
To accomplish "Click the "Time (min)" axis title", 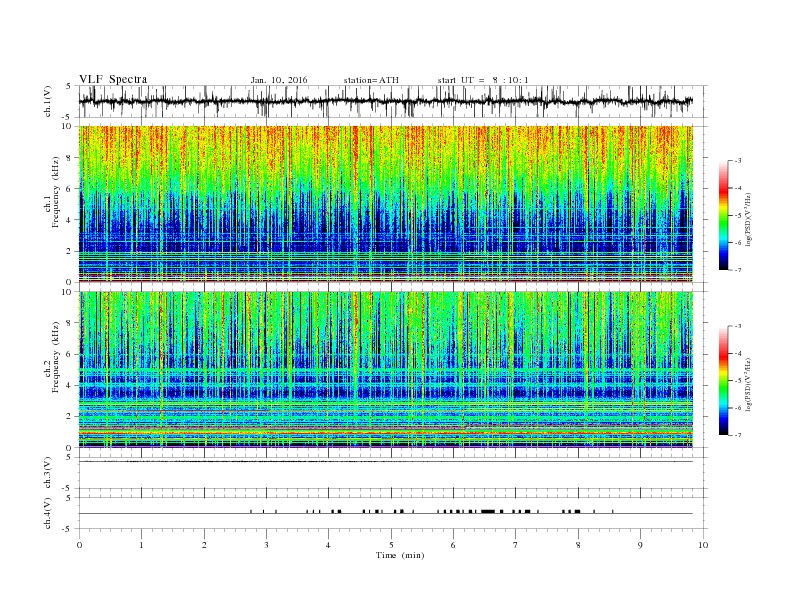I will tap(400, 555).
